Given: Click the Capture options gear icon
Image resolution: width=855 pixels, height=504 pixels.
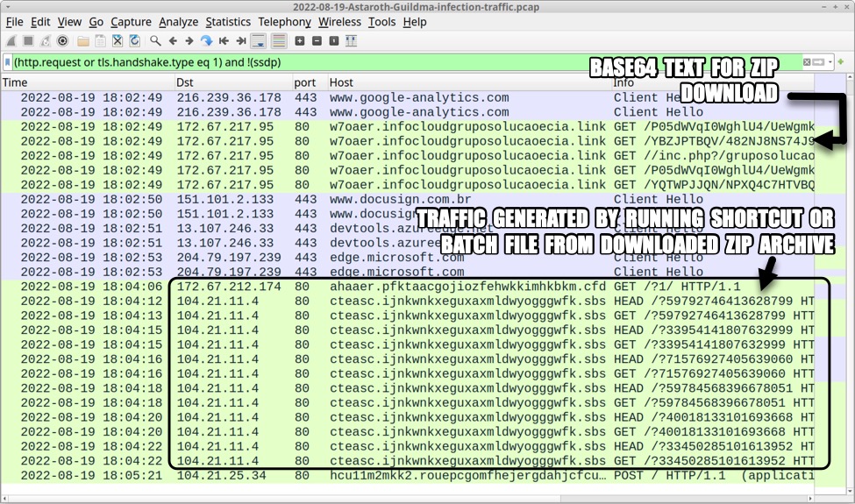Looking at the screenshot, I should tap(63, 41).
